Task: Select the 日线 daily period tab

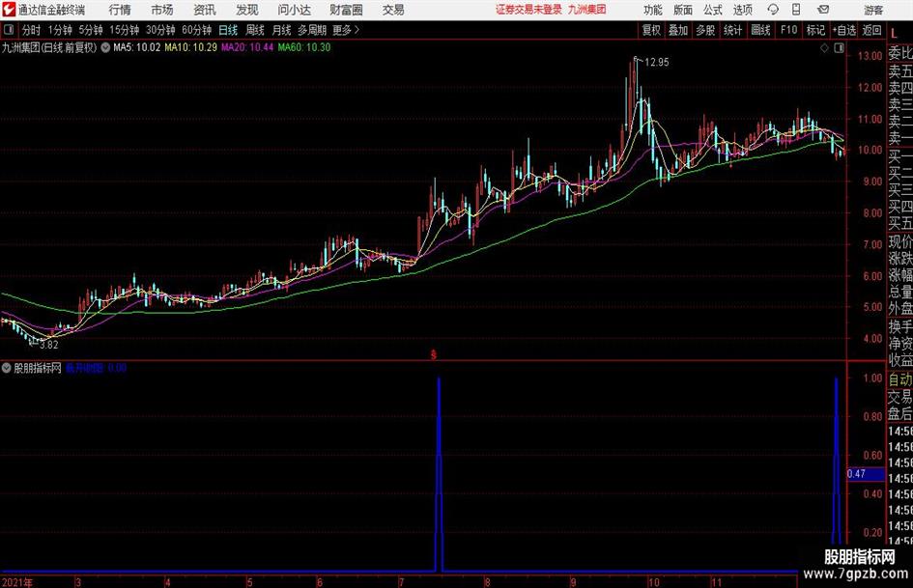Action: click(228, 30)
